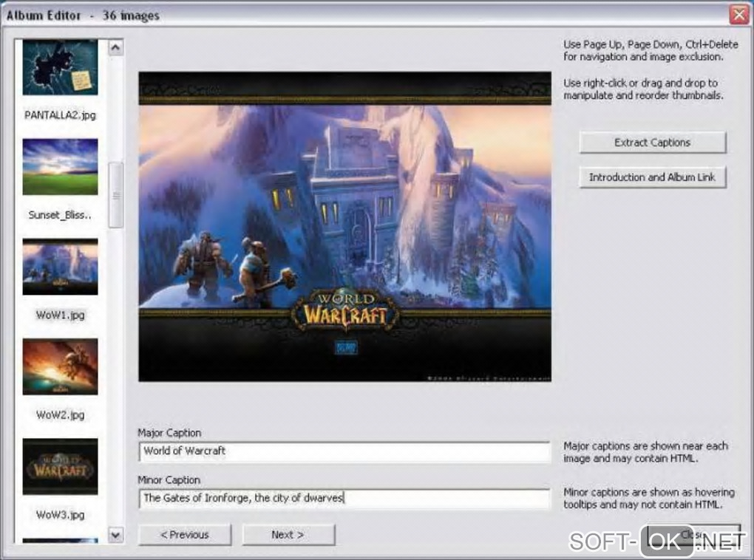The image size is (754, 560).
Task: Close the Album Editor window
Action: pos(739,15)
